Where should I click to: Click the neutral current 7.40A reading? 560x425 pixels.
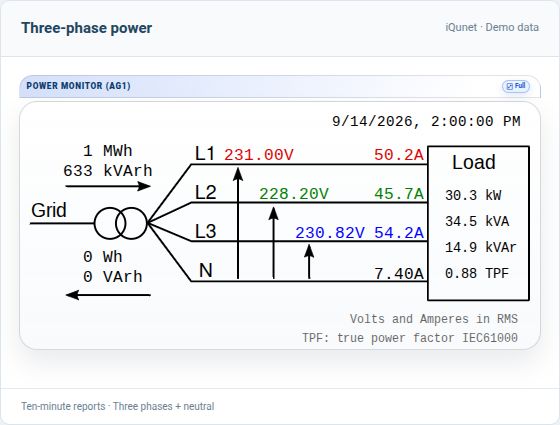[x=399, y=274]
